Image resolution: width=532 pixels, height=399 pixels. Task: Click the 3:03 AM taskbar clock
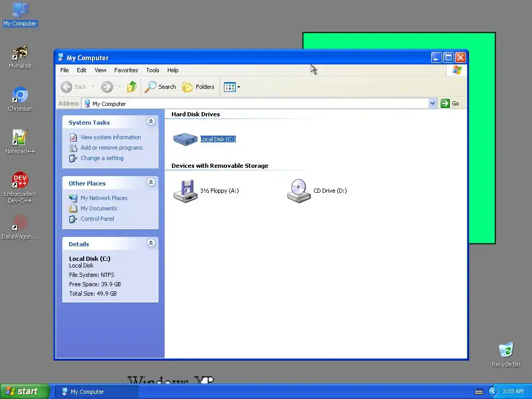point(513,392)
